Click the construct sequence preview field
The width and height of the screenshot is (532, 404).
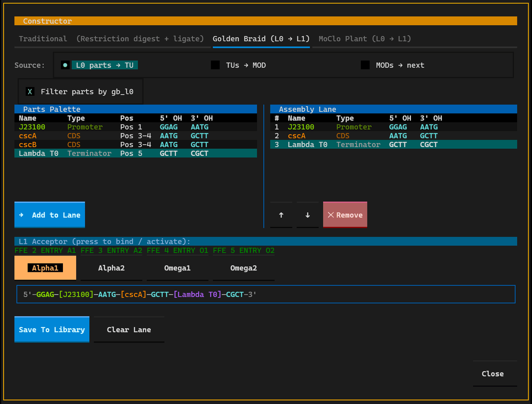point(266,294)
